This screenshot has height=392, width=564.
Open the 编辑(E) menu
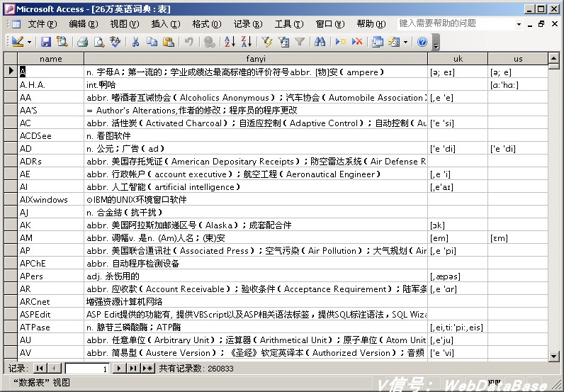83,24
